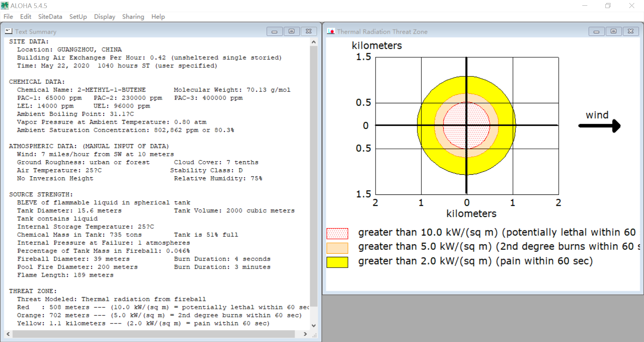This screenshot has width=644, height=342.
Task: Click the scroll right arrow in Text Summary
Action: [305, 334]
